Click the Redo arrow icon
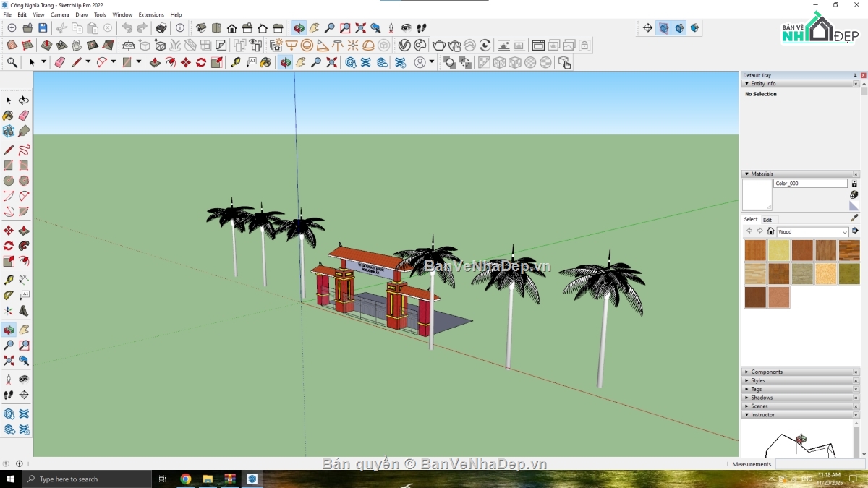Screen dimensions: 868x488 coord(142,28)
